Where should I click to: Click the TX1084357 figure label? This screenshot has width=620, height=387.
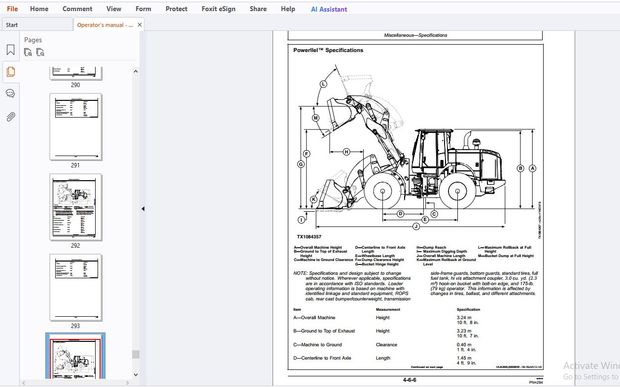click(x=309, y=237)
